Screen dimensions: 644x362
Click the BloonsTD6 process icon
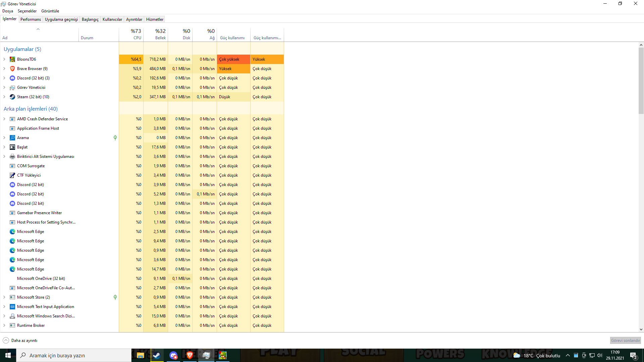click(x=12, y=59)
